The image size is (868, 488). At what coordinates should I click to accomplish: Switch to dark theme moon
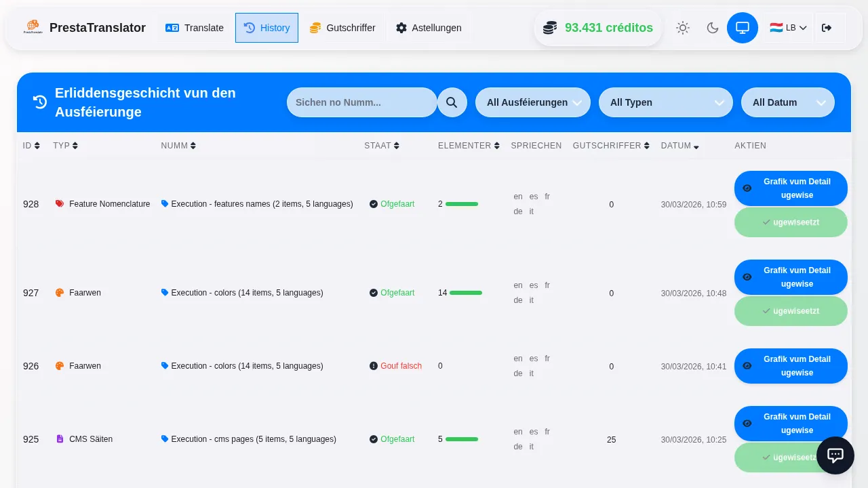(713, 28)
